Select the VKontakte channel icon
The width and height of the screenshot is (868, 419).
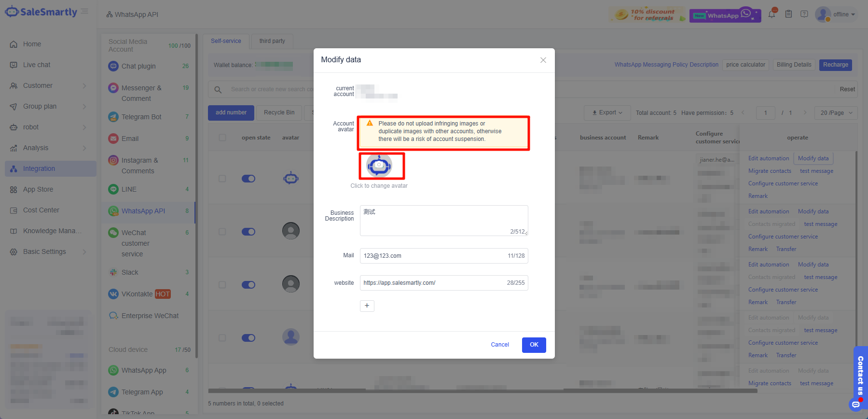(x=113, y=294)
